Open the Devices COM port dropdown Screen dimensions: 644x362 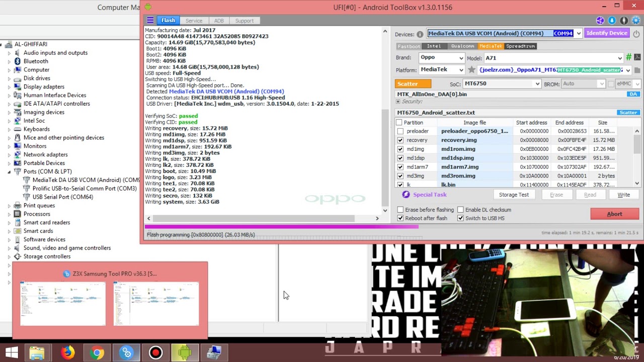tap(579, 34)
